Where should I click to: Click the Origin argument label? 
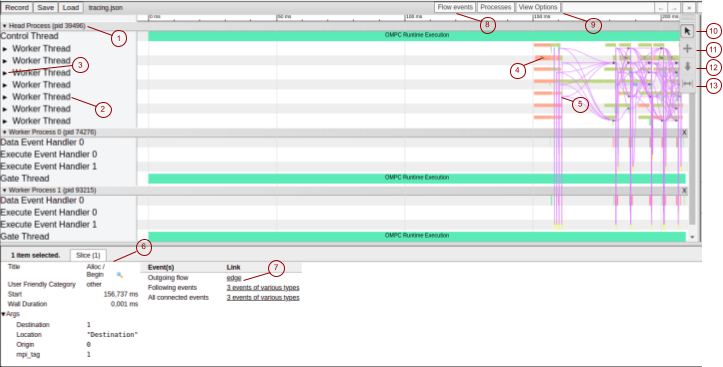tap(25, 344)
